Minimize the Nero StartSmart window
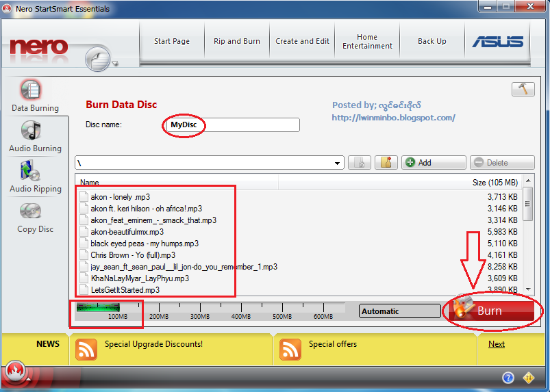Image resolution: width=550 pixels, height=392 pixels. 488,6
